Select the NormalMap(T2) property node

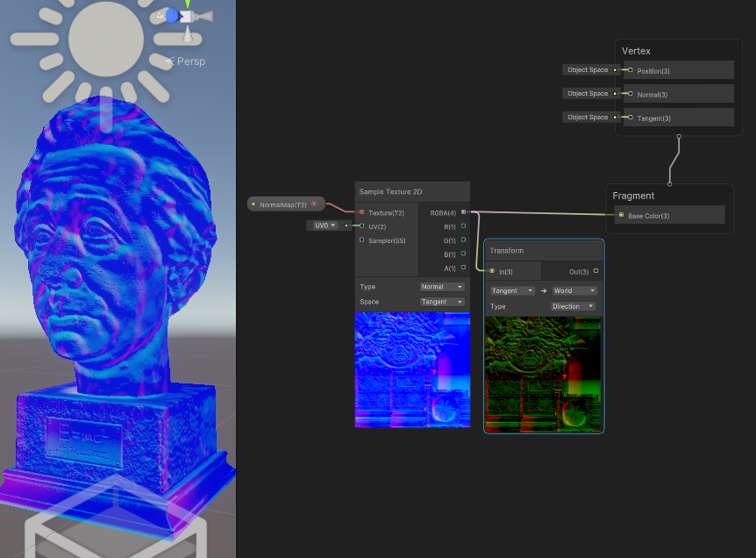click(x=286, y=204)
